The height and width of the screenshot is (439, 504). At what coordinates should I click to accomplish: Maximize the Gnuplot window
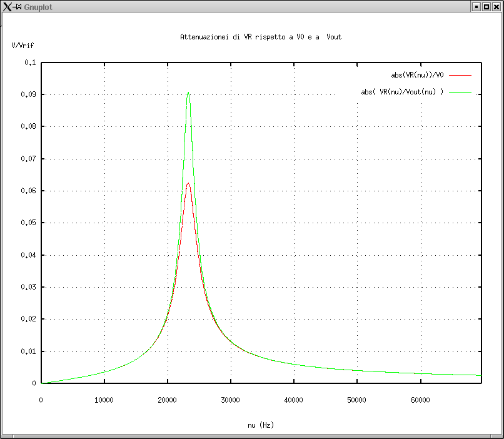(x=486, y=6)
